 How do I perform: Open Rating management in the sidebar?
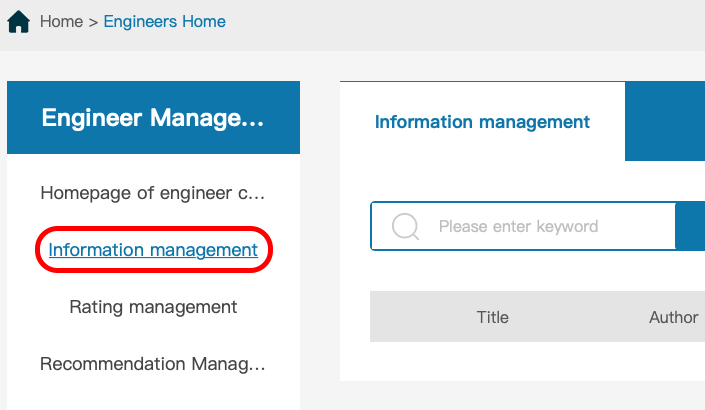pos(153,307)
